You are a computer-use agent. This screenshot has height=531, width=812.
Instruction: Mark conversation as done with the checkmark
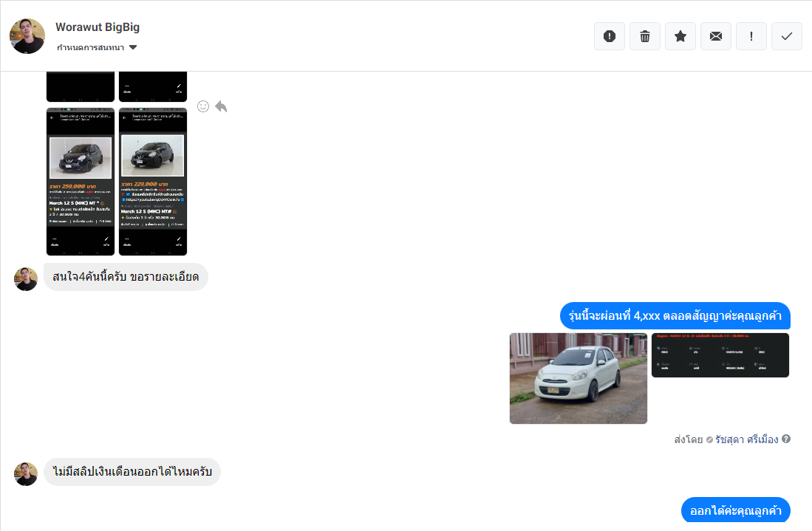[787, 36]
